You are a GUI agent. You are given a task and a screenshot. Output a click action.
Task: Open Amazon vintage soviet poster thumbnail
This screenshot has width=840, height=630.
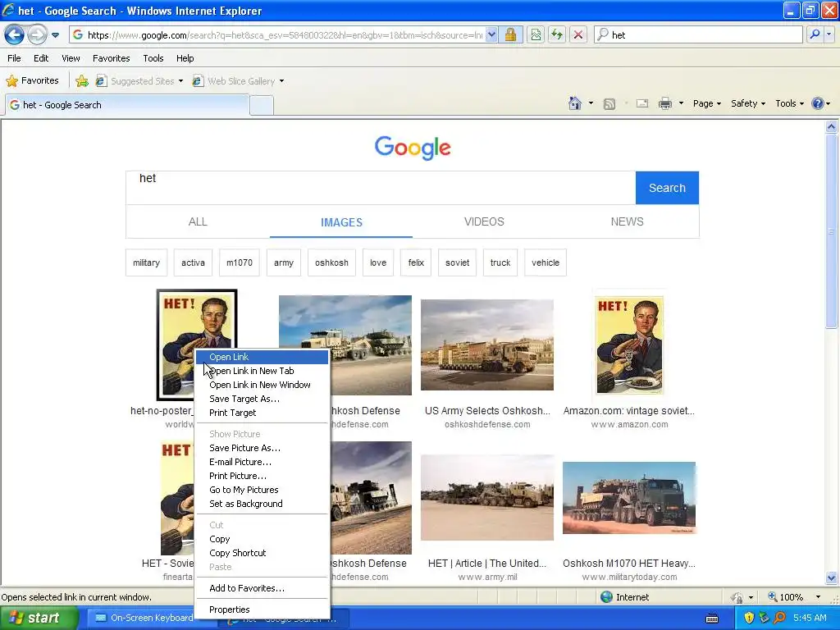[629, 345]
